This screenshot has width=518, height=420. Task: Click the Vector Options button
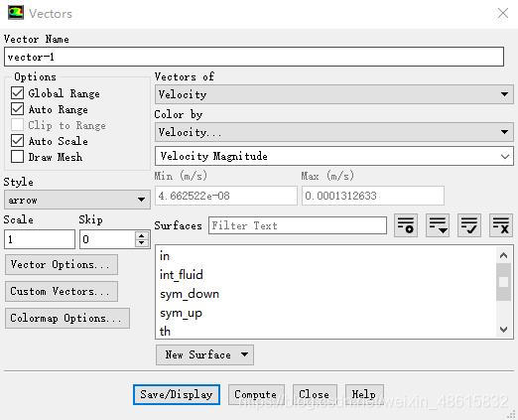62,264
